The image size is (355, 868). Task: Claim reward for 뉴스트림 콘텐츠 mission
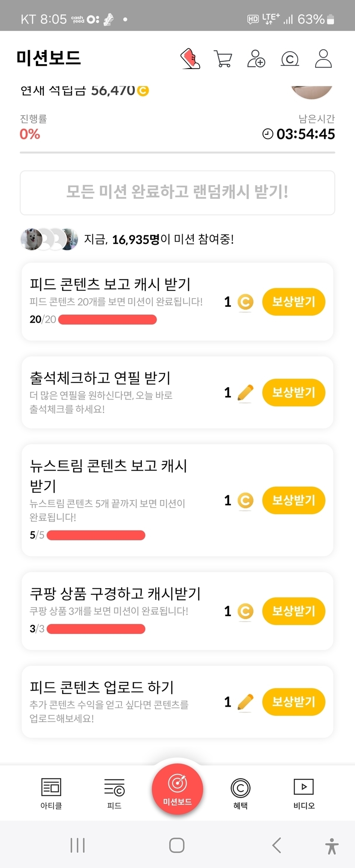pyautogui.click(x=293, y=500)
